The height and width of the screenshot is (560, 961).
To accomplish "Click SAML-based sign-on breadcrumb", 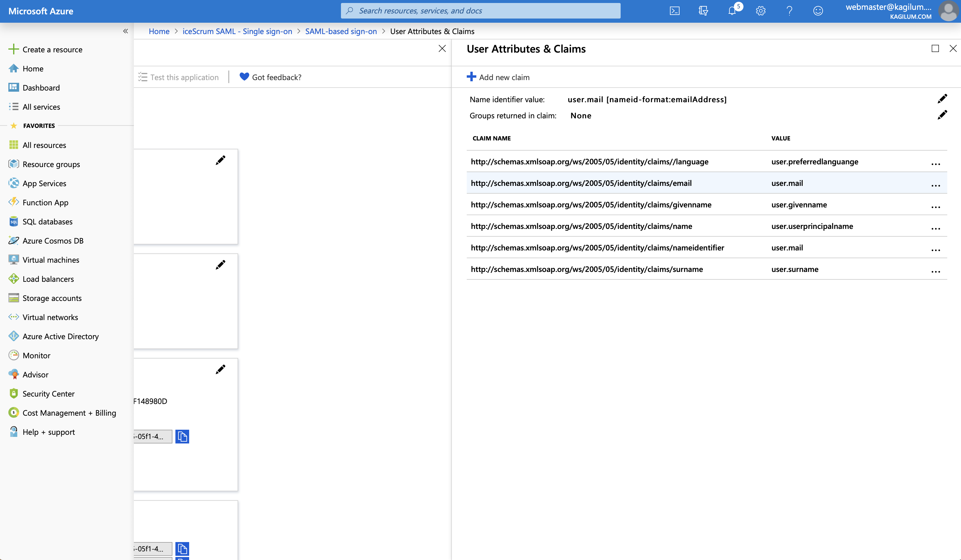I will [x=341, y=31].
